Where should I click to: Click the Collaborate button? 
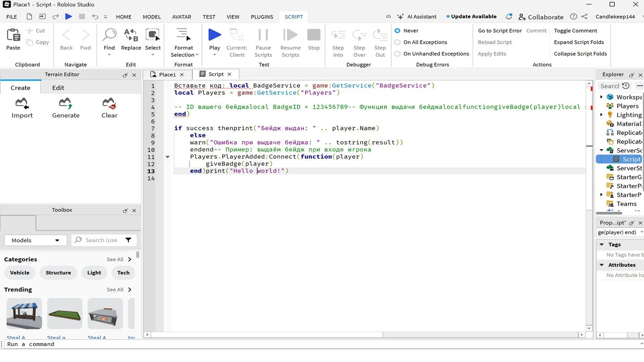pyautogui.click(x=541, y=17)
